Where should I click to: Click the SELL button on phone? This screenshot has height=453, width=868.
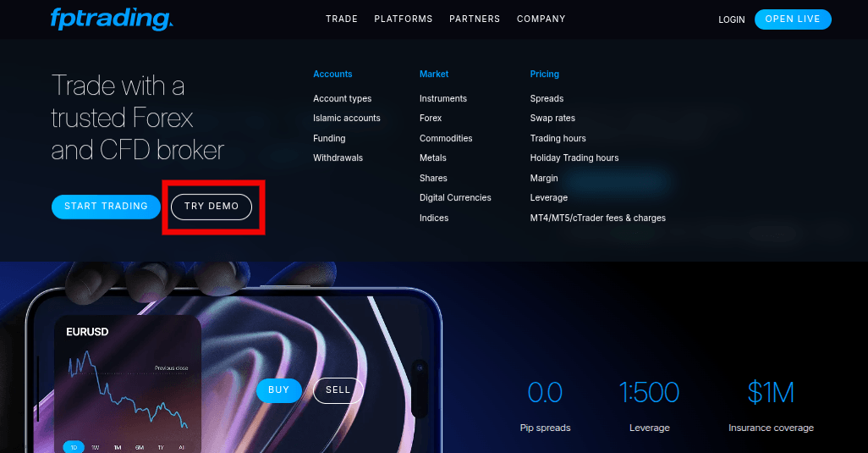[338, 390]
